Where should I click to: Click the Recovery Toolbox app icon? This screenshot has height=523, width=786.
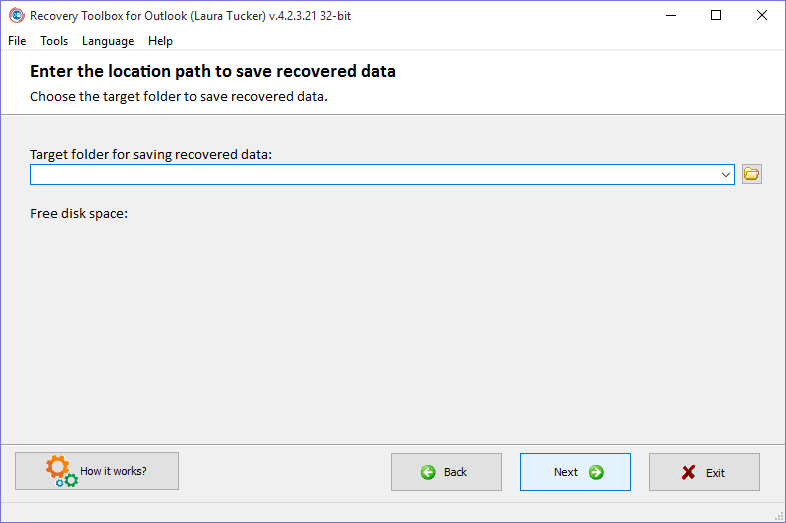17,16
